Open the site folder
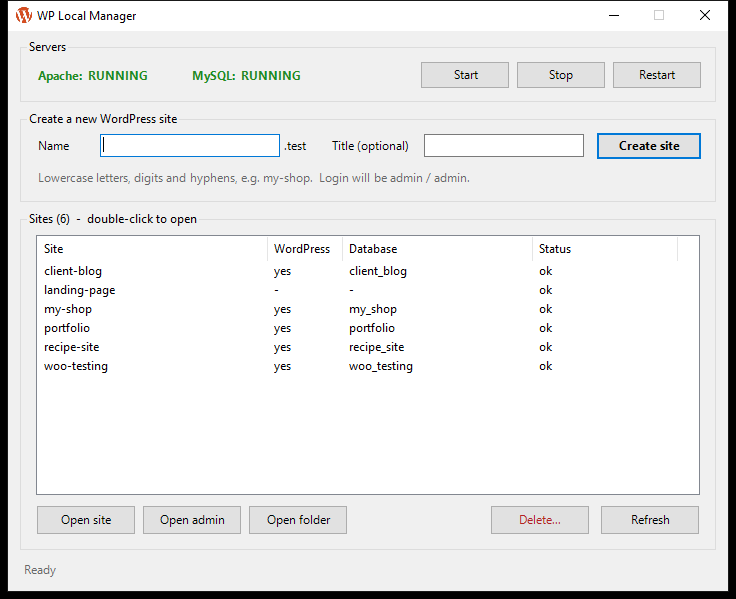This screenshot has height=599, width=736. tap(298, 520)
